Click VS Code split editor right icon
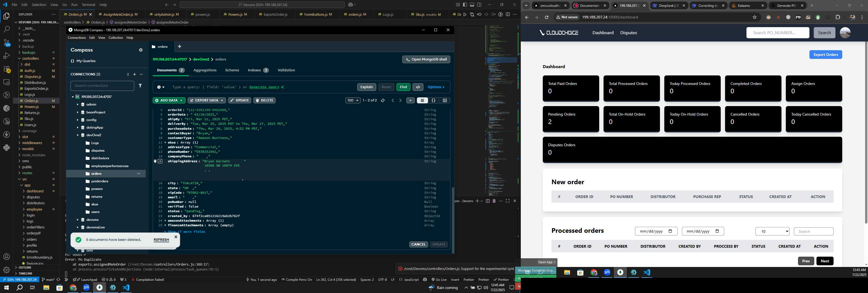The width and height of the screenshot is (868, 293). pyautogui.click(x=508, y=14)
